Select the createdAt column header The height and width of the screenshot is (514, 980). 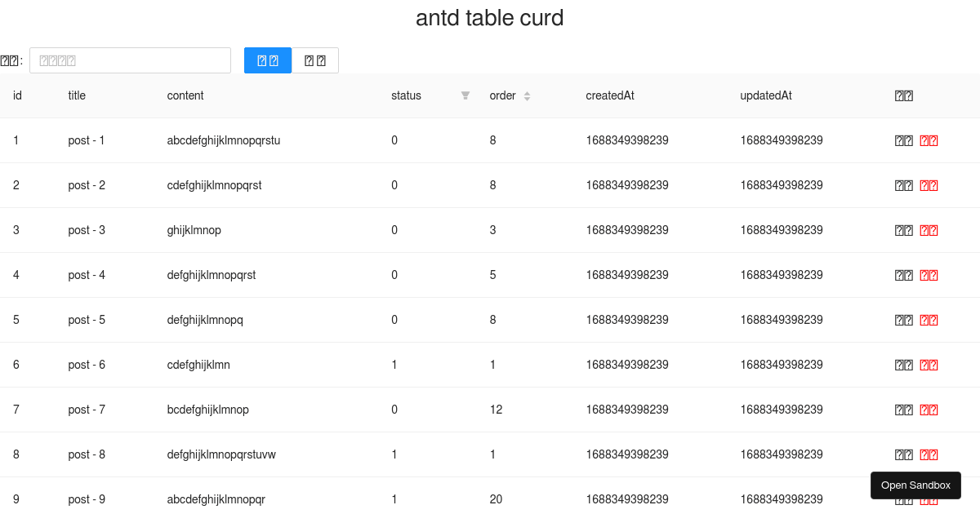coord(610,95)
